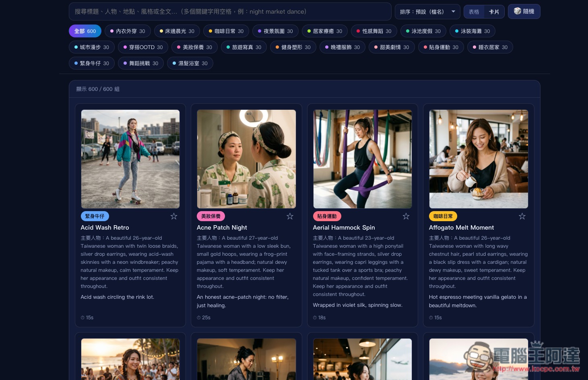Open the Affogato Melt Moment title
The width and height of the screenshot is (588, 380).
(461, 228)
